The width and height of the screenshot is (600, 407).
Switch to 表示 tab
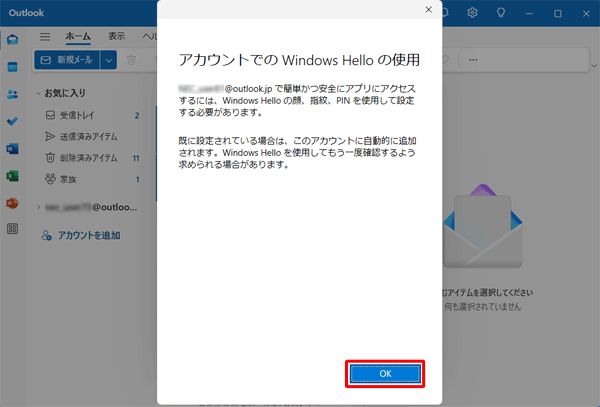(x=116, y=36)
